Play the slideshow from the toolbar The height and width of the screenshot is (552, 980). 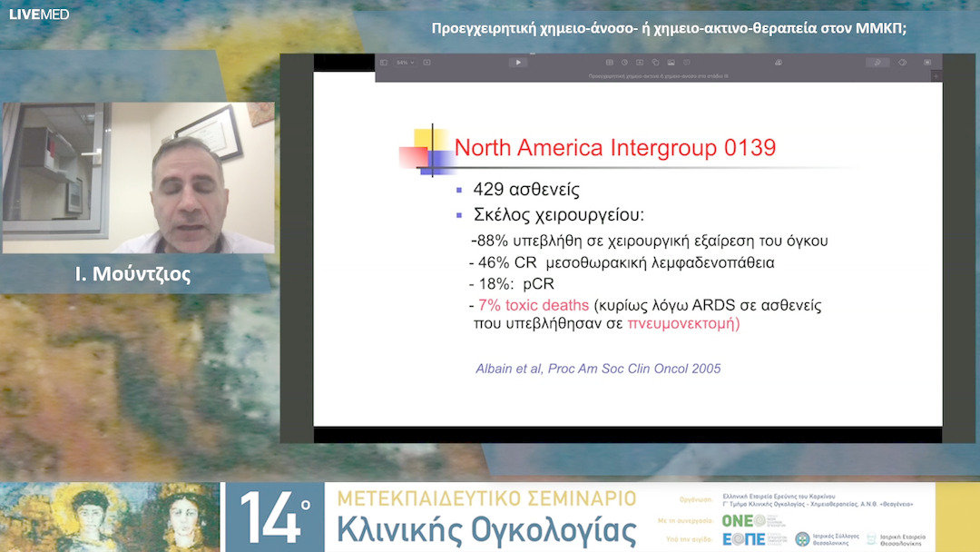coord(518,63)
